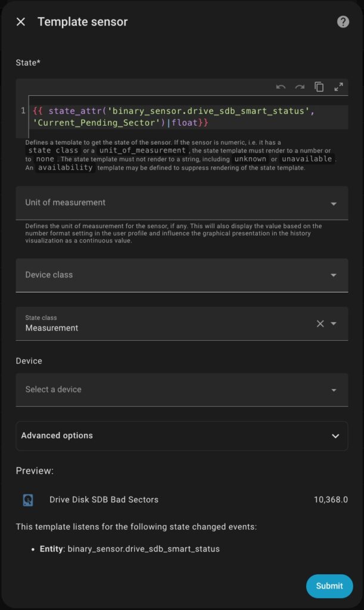364x610 pixels.
Task: Click the Measurement text in State class
Action: pos(52,328)
